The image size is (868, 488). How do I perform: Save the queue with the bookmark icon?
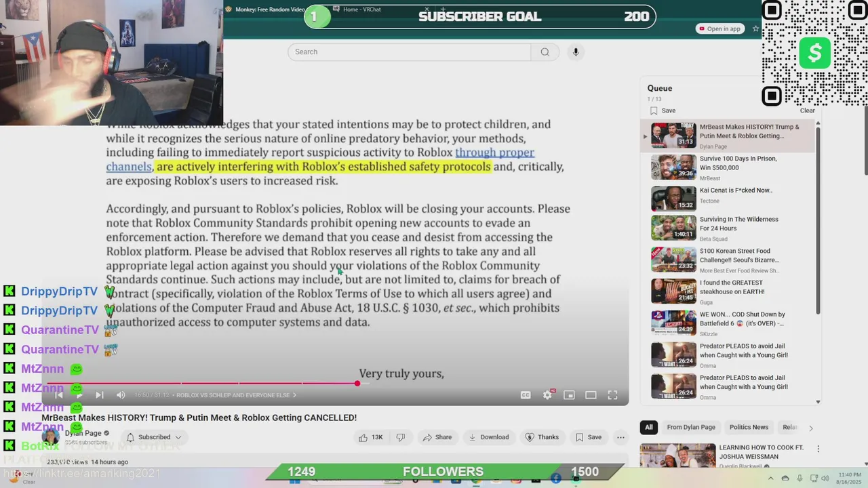tap(663, 110)
